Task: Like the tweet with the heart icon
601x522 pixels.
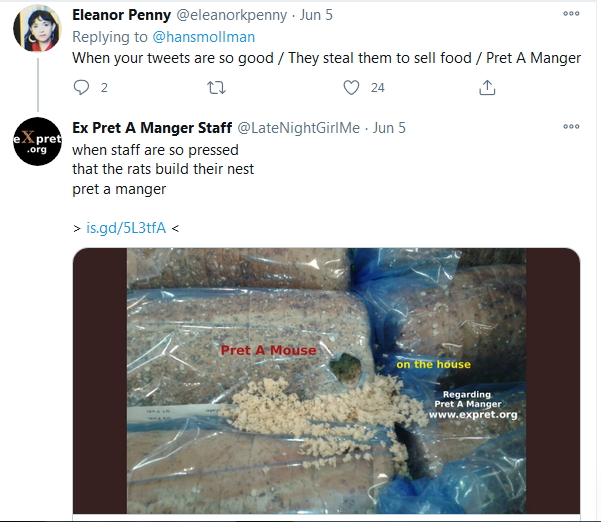Action: click(351, 88)
